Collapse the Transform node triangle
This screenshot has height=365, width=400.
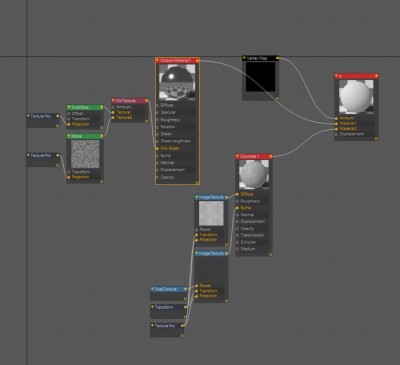tap(152, 307)
